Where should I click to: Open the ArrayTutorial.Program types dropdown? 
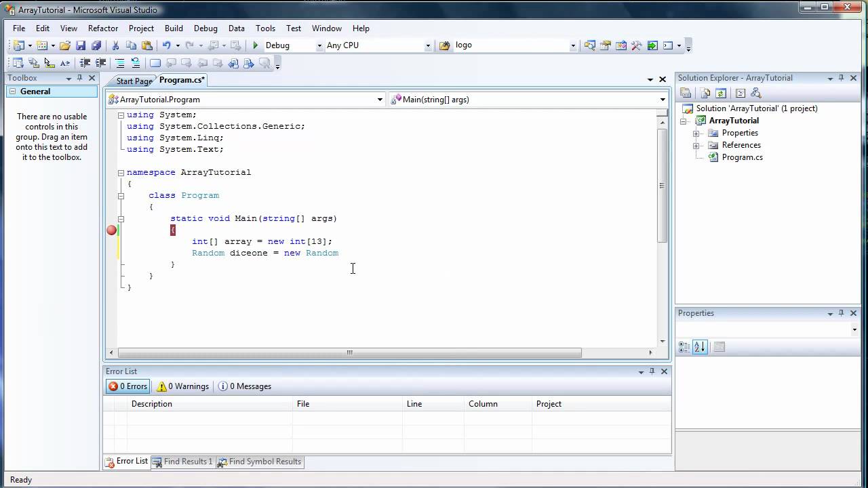tap(380, 100)
